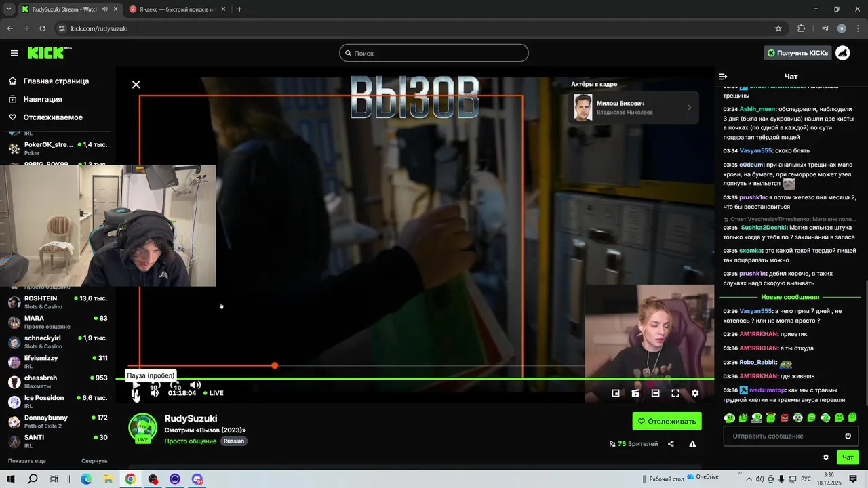Collapse the list with Свернуть
868x488 pixels.
pyautogui.click(x=94, y=461)
